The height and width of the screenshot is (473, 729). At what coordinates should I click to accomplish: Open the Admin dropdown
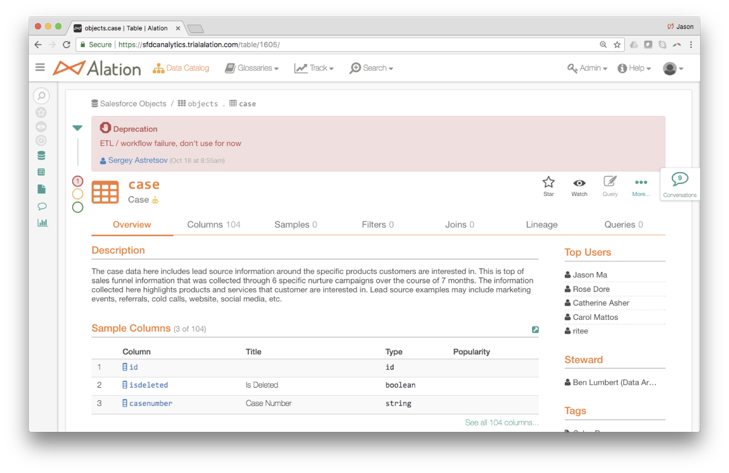click(x=587, y=68)
